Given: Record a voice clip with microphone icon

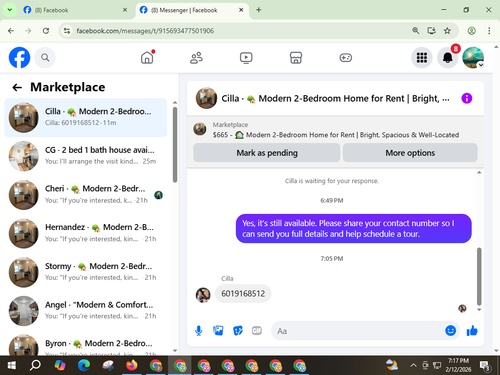Looking at the screenshot, I should tap(199, 331).
